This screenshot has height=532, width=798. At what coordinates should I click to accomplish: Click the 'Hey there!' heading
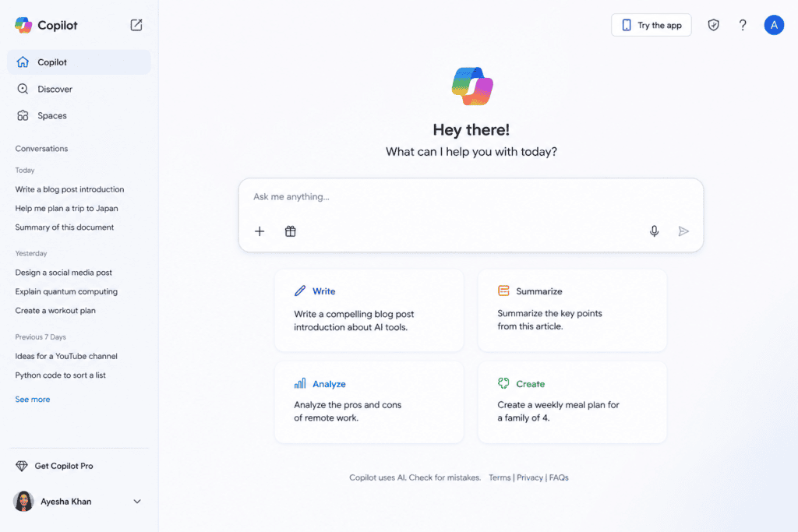click(471, 130)
